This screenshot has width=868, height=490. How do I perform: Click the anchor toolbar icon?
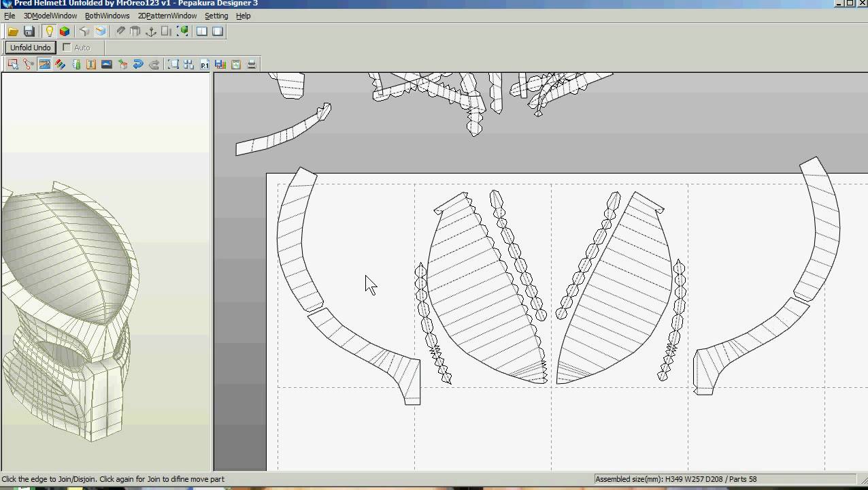click(x=151, y=31)
